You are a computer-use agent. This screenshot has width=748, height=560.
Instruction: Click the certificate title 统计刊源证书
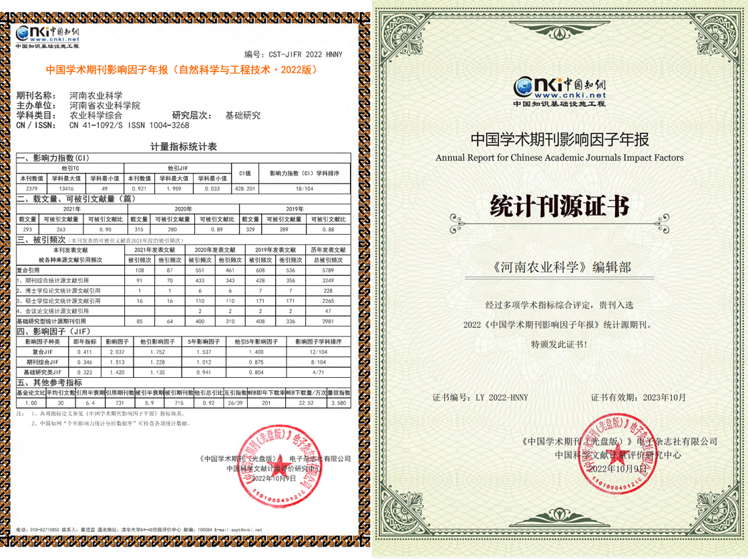click(560, 206)
